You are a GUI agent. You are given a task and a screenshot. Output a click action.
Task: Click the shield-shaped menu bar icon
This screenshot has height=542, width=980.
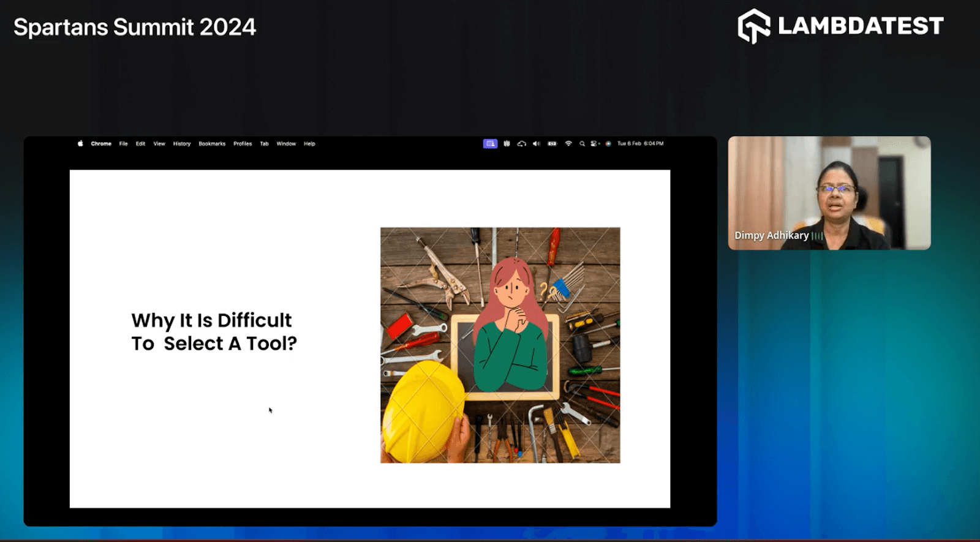pyautogui.click(x=507, y=144)
